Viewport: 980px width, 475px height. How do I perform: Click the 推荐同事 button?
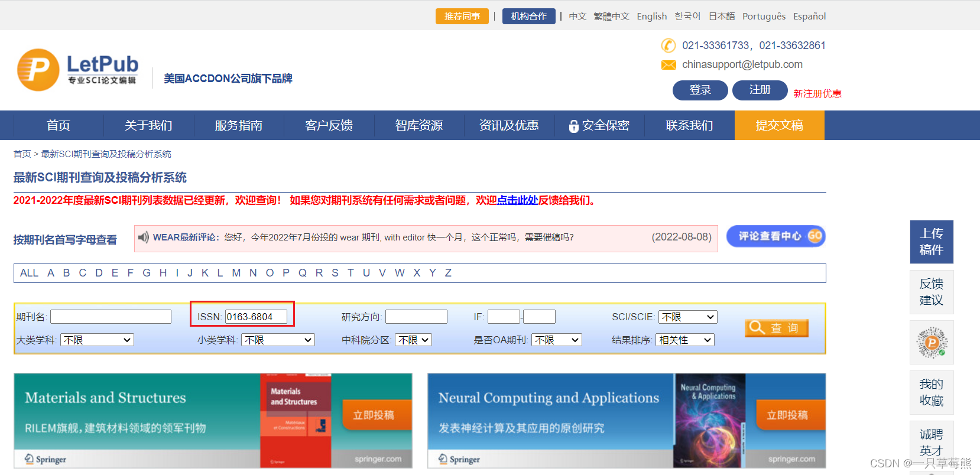[x=462, y=17]
